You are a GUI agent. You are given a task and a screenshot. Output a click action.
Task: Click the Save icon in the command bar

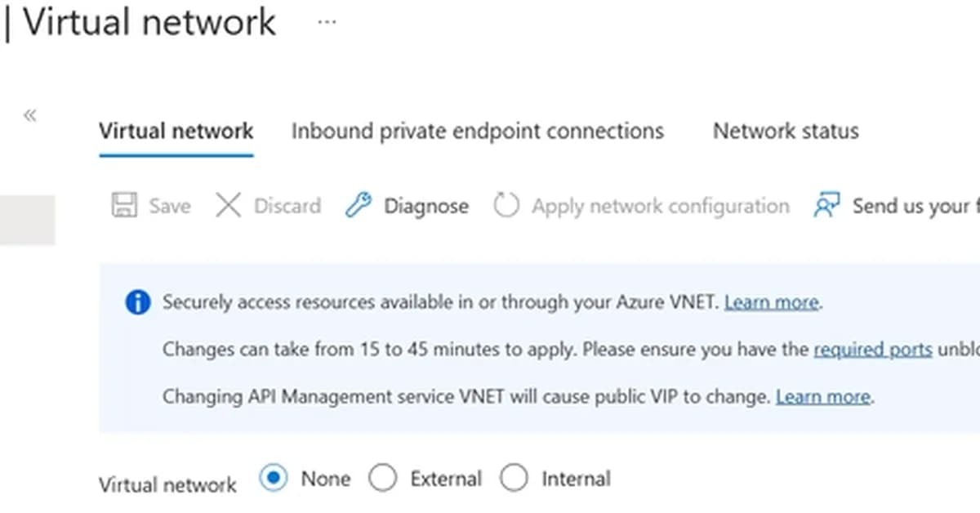click(123, 206)
